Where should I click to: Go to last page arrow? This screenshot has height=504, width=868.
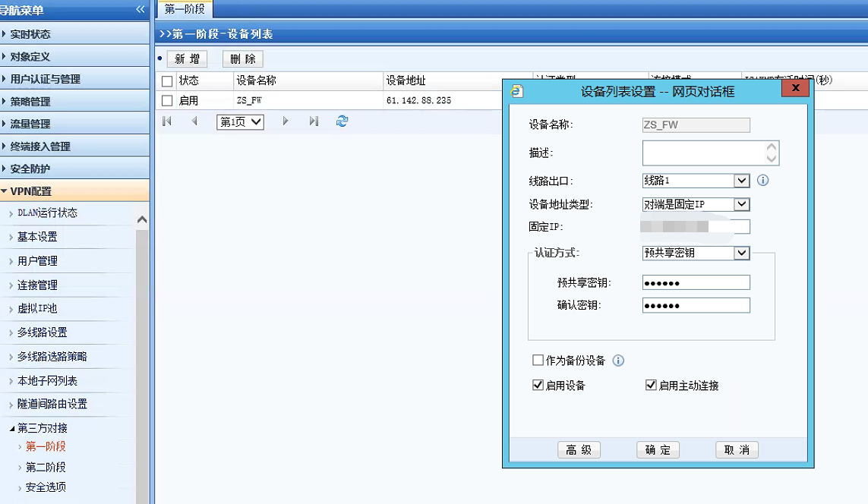314,121
